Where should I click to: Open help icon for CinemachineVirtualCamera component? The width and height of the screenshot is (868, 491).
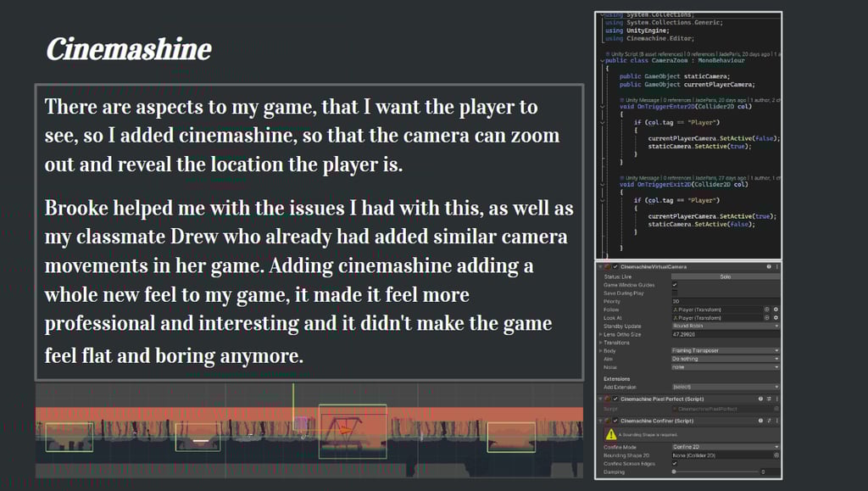(768, 267)
